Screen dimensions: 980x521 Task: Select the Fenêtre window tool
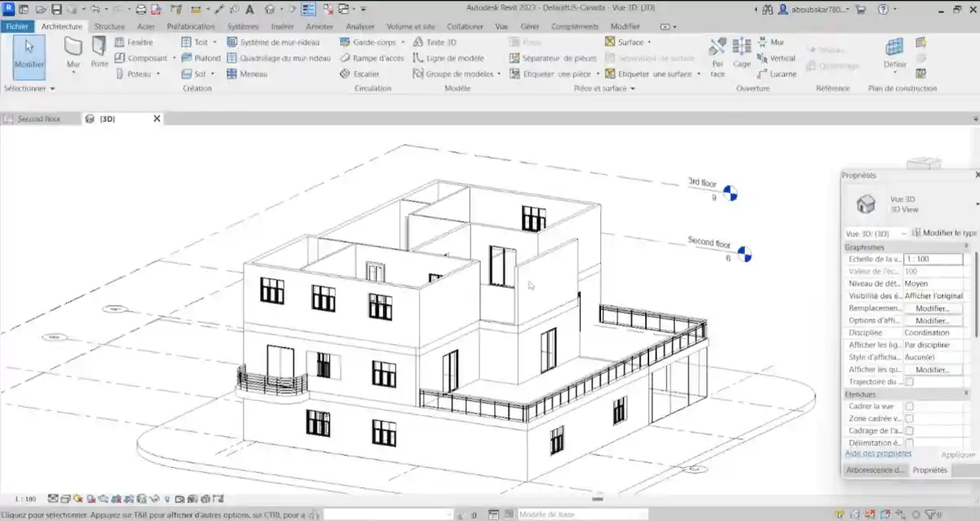point(134,42)
